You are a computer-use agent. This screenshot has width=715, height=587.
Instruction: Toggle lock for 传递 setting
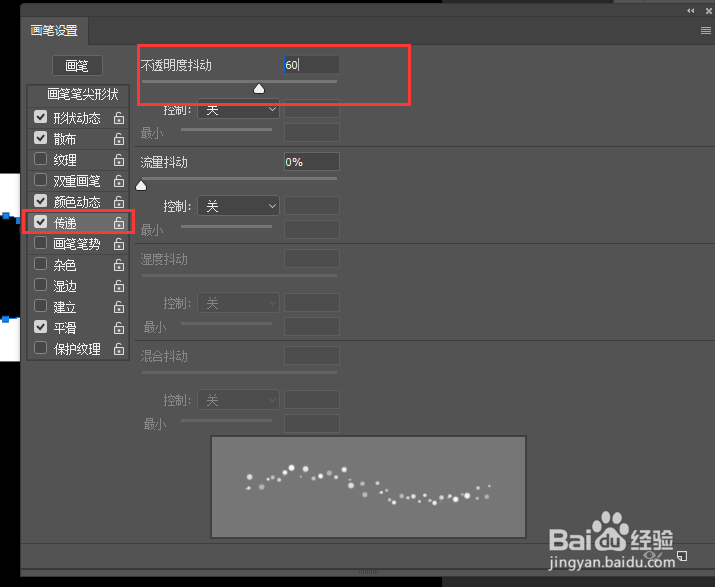119,223
